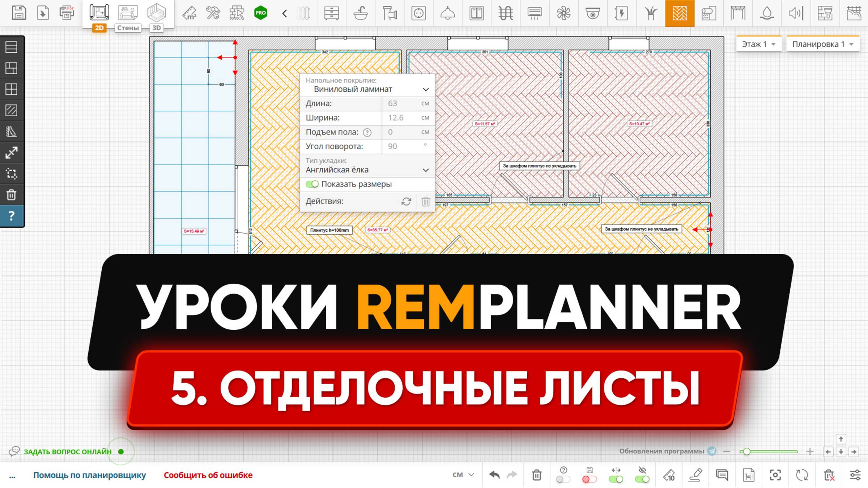Select the sink/plumbing tool
Image resolution: width=868 pixels, height=488 pixels.
[x=360, y=13]
